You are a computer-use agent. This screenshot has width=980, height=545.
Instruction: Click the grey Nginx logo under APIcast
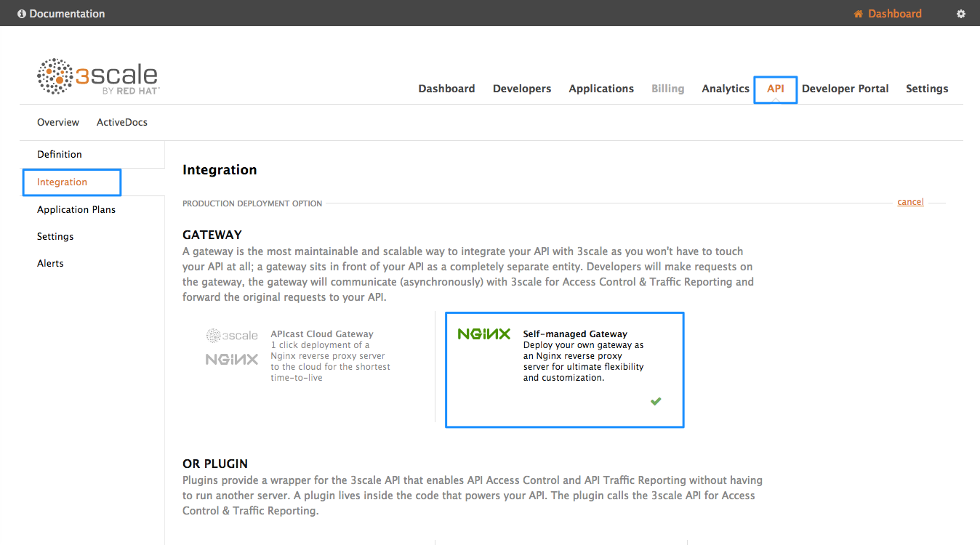pos(232,359)
